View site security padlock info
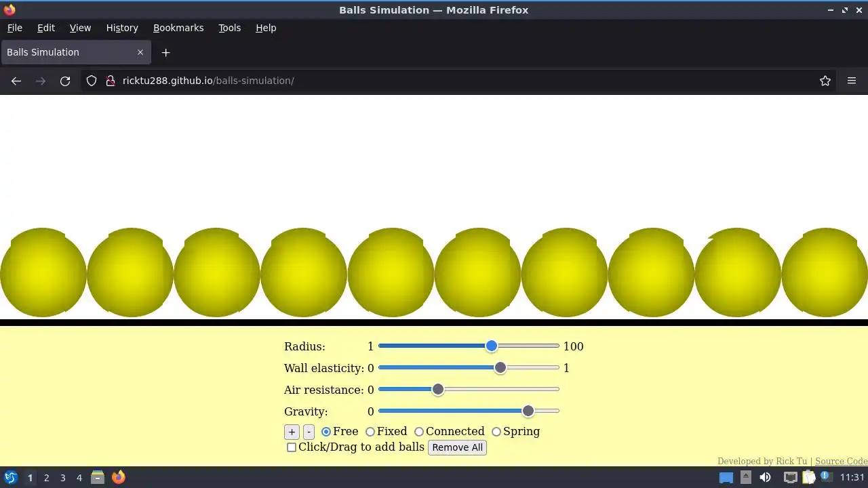Image resolution: width=868 pixels, height=488 pixels. click(x=111, y=81)
